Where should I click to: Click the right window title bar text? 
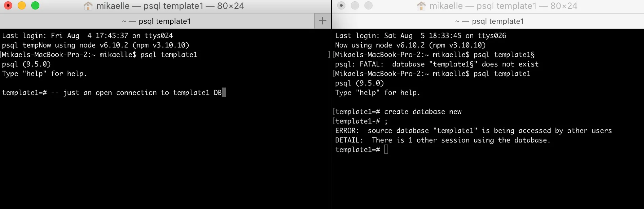click(503, 6)
